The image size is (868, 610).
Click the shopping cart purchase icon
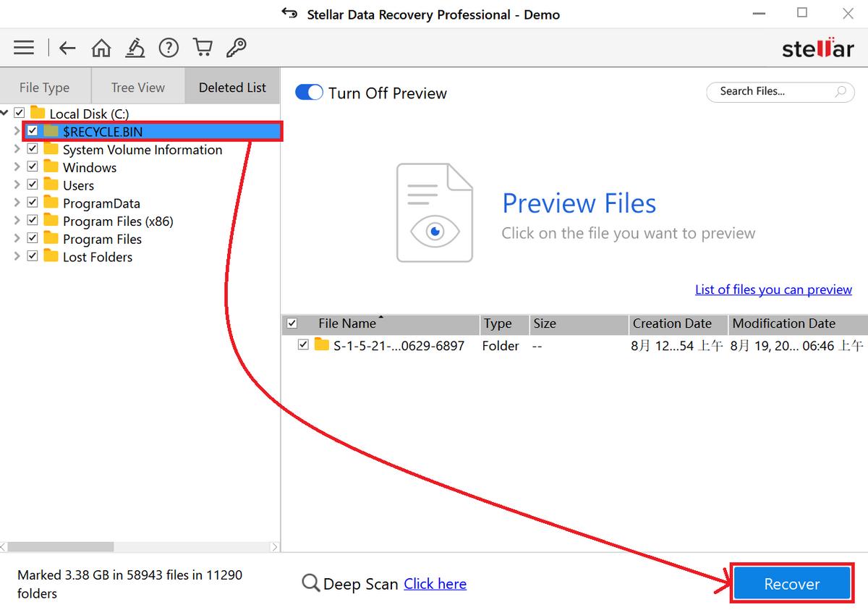click(203, 48)
